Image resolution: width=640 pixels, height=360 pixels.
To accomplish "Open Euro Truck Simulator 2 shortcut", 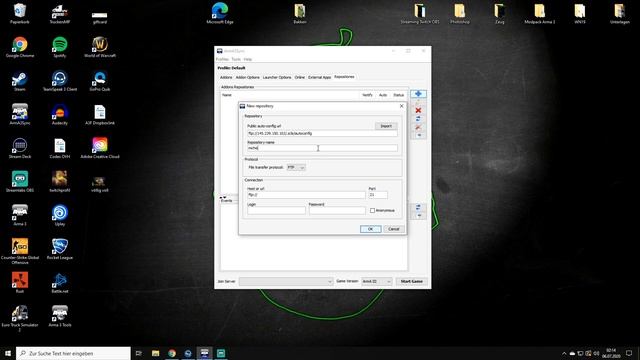I will pos(20,318).
